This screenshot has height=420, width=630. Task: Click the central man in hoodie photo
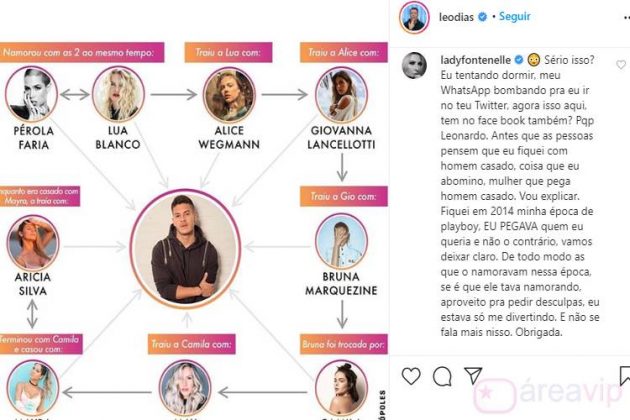click(185, 248)
